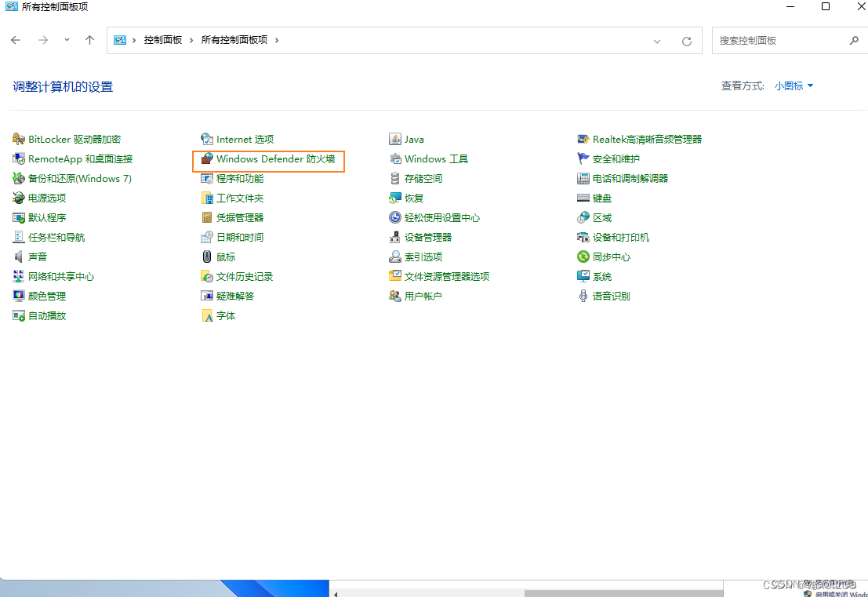The width and height of the screenshot is (868, 597).
Task: Click the 凭据管理器 safe icon
Action: coord(206,217)
